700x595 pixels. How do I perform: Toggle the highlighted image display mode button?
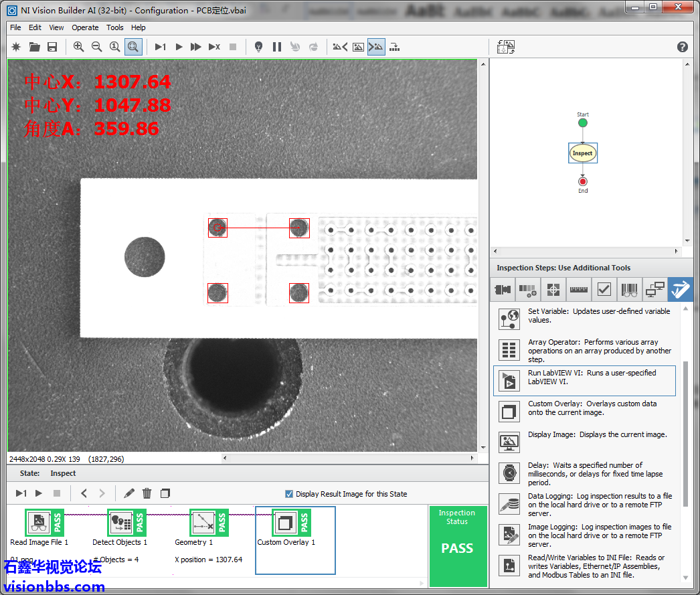376,47
